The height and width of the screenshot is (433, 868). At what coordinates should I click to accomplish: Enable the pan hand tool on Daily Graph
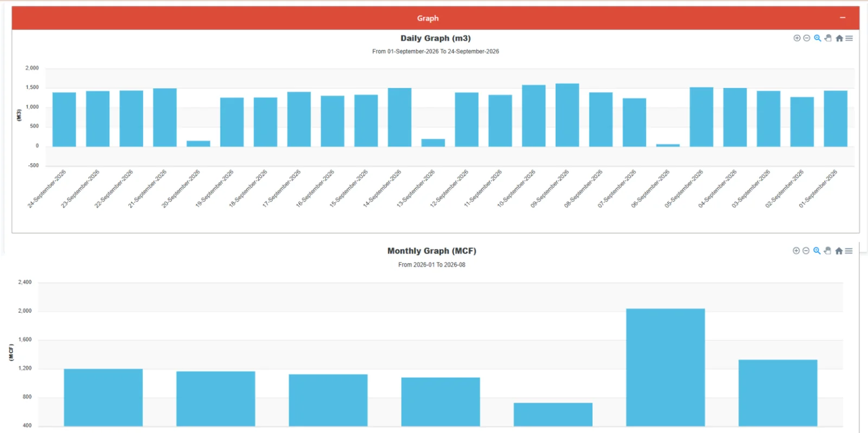[828, 38]
